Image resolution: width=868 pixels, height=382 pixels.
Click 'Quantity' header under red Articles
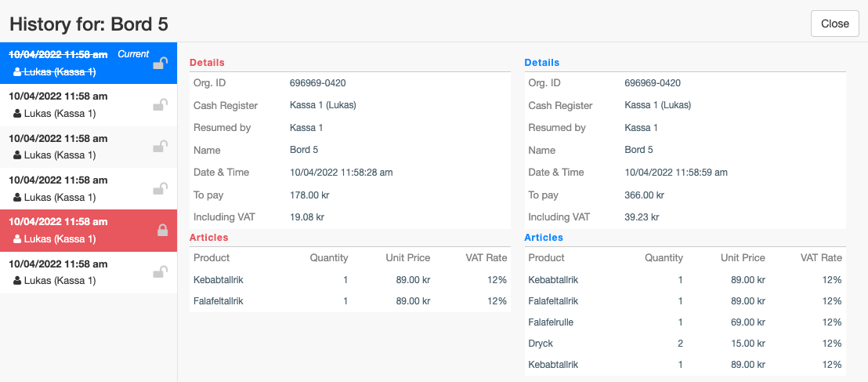329,258
